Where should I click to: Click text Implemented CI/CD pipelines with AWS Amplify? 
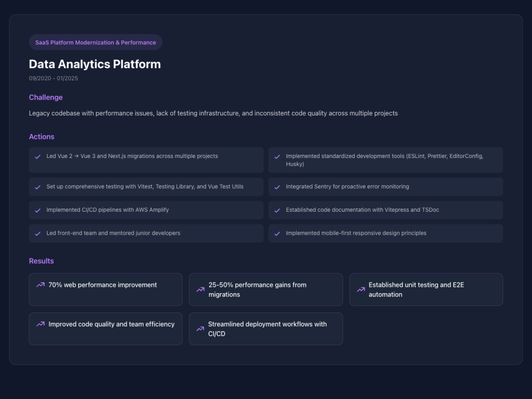107,210
